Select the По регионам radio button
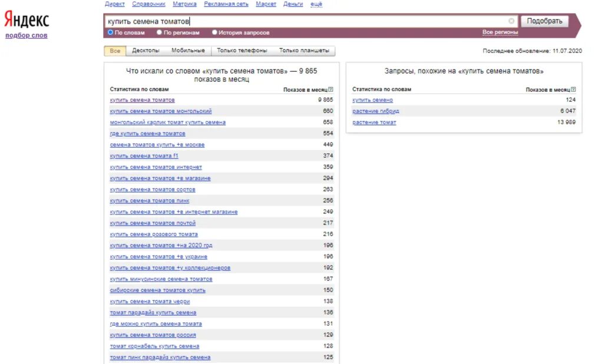This screenshot has height=364, width=602. coord(159,32)
